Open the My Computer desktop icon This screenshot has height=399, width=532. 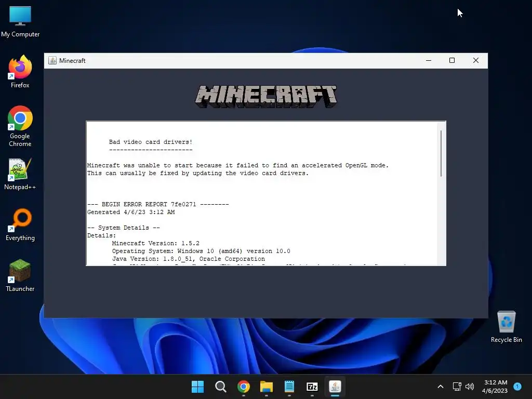[x=20, y=22]
